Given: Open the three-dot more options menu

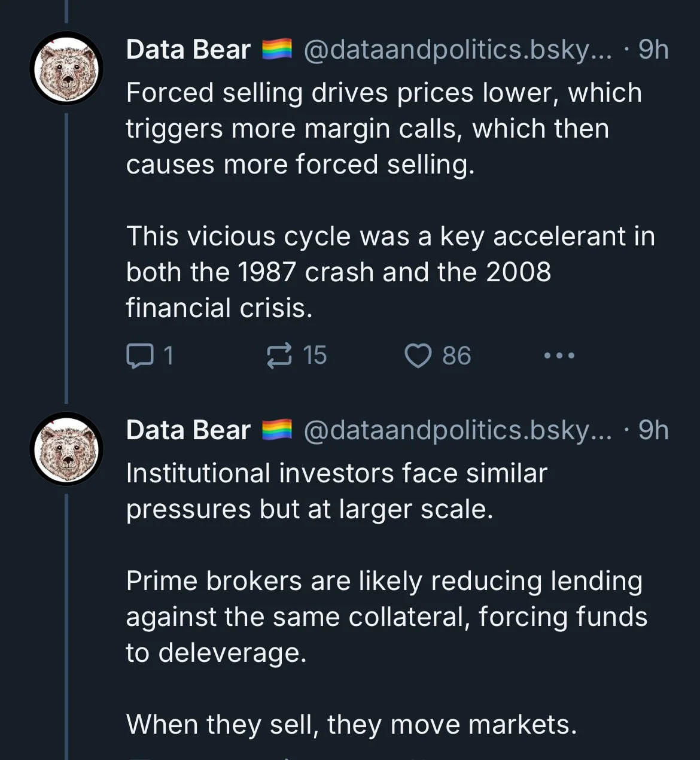Looking at the screenshot, I should tap(559, 355).
